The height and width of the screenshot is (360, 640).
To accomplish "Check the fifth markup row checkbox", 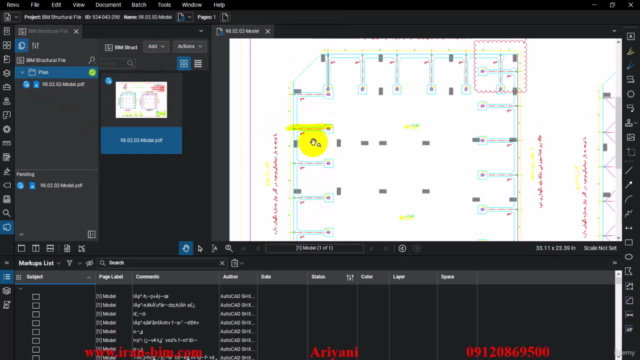I will tap(36, 332).
